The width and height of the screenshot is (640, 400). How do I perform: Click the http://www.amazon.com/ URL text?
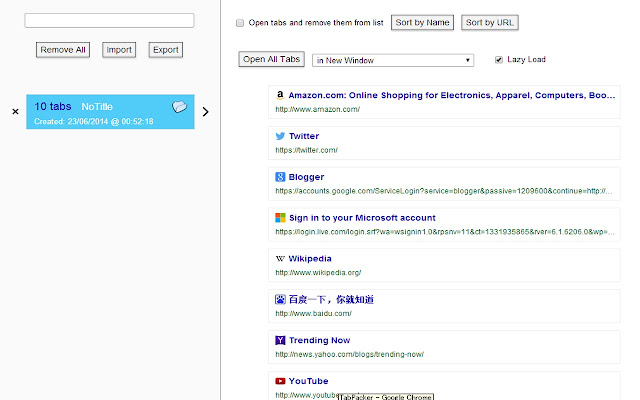pos(318,109)
